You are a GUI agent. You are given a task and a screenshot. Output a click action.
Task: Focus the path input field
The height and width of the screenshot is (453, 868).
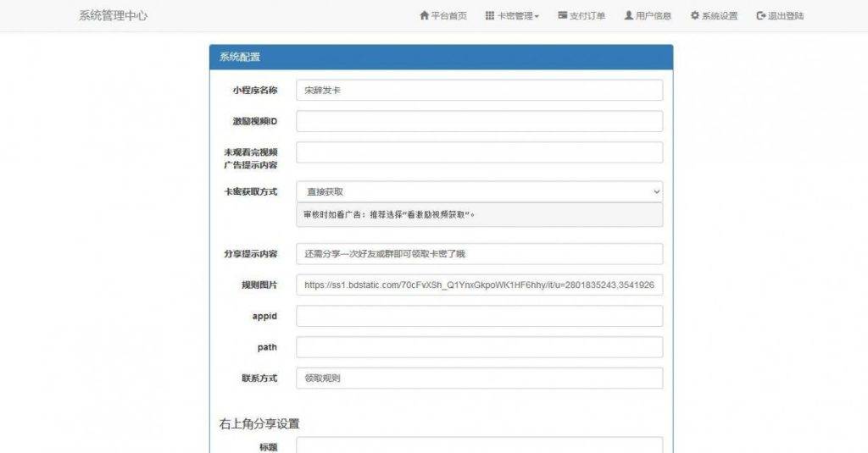click(480, 347)
